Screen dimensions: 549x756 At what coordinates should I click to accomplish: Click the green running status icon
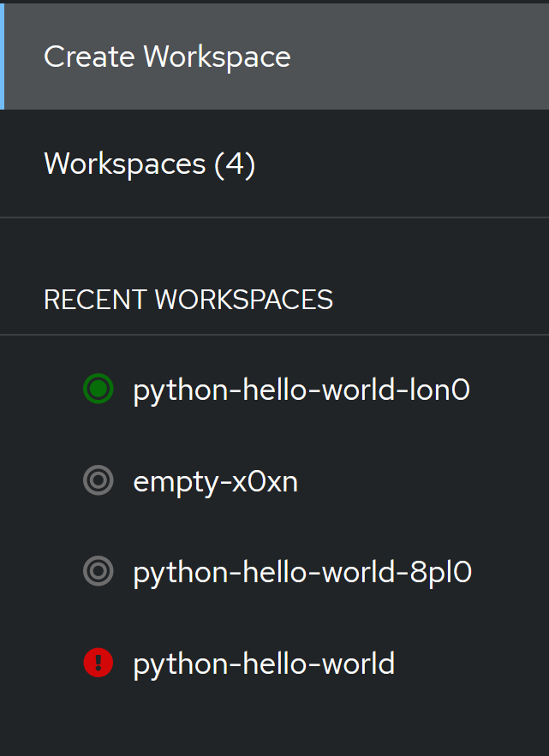coord(98,390)
